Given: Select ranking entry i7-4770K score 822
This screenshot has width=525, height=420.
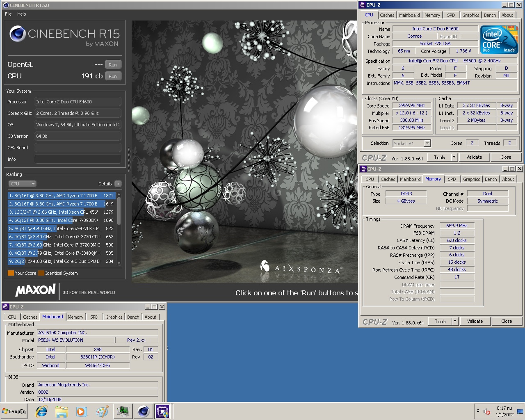Looking at the screenshot, I should click(x=62, y=228).
